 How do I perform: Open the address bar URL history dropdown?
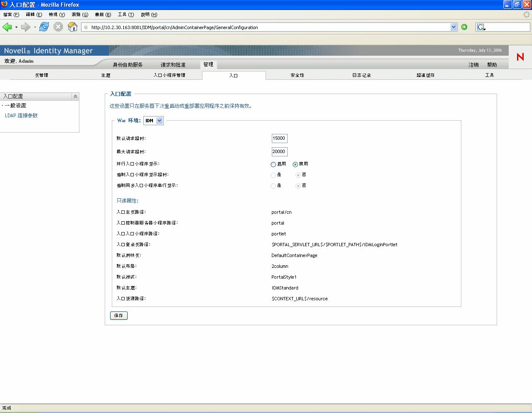[453, 27]
